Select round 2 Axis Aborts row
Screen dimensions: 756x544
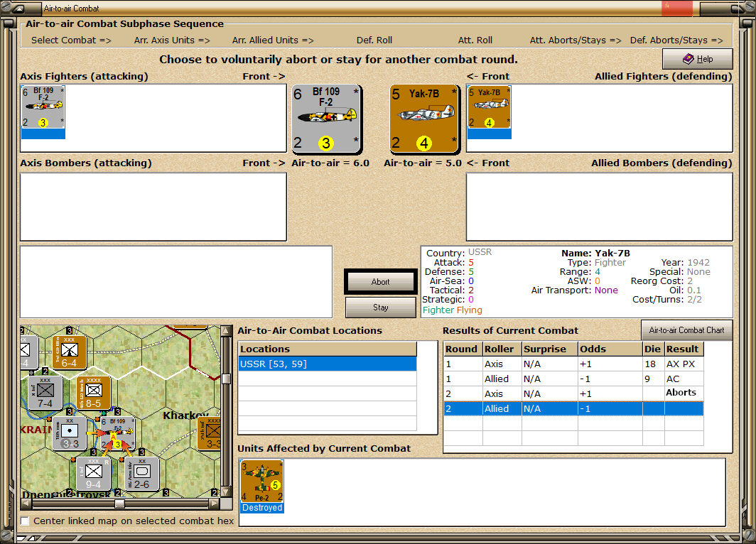click(573, 393)
